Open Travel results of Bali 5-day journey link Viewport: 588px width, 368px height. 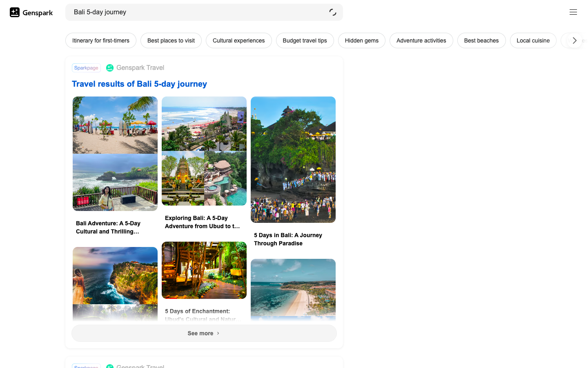[x=139, y=84]
